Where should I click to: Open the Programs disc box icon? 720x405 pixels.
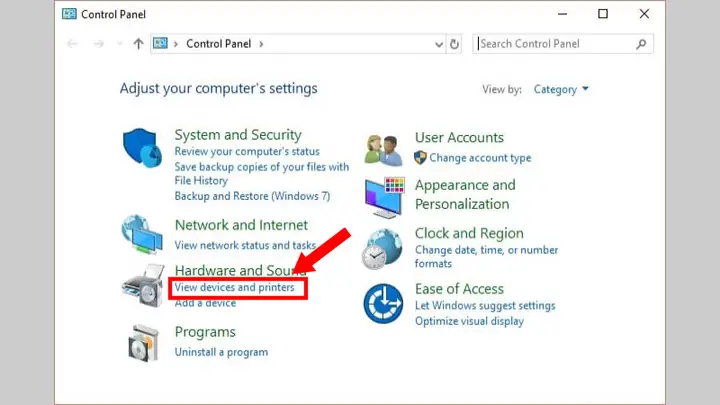point(143,343)
